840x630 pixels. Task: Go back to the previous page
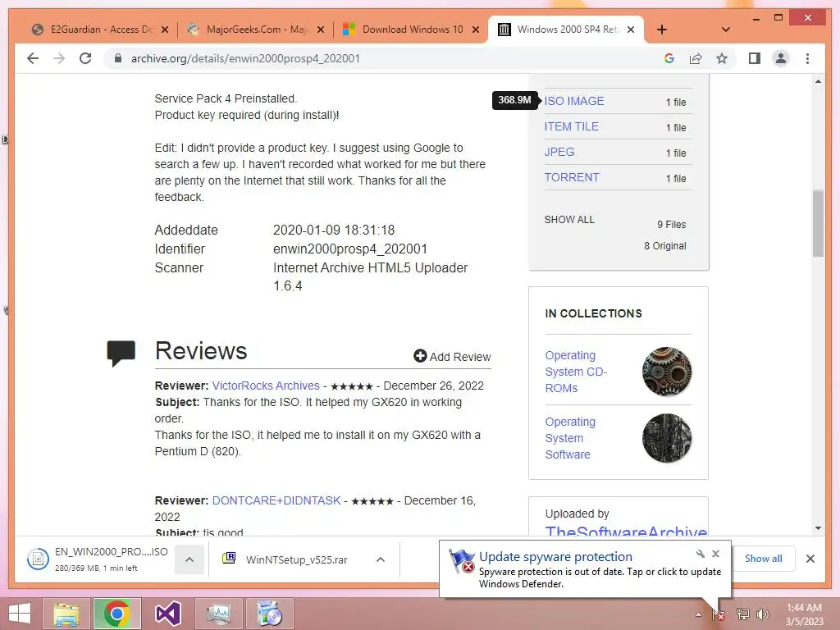click(x=33, y=58)
